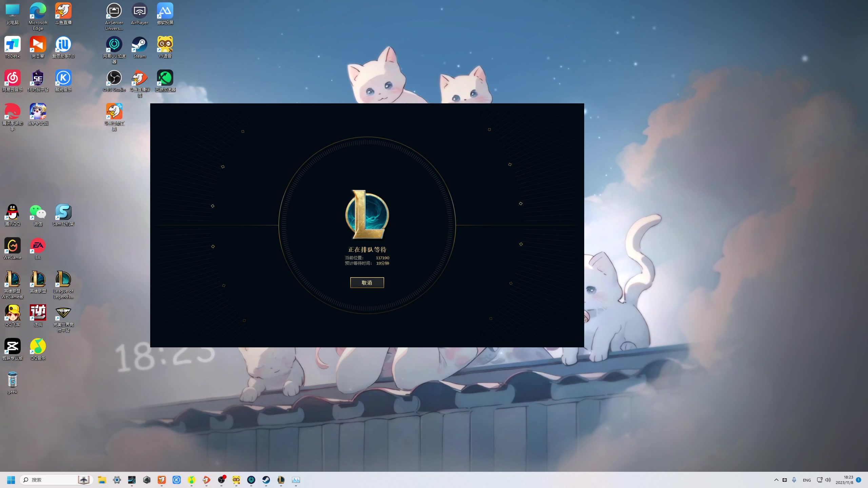Select EA desktop shortcut

[38, 249]
